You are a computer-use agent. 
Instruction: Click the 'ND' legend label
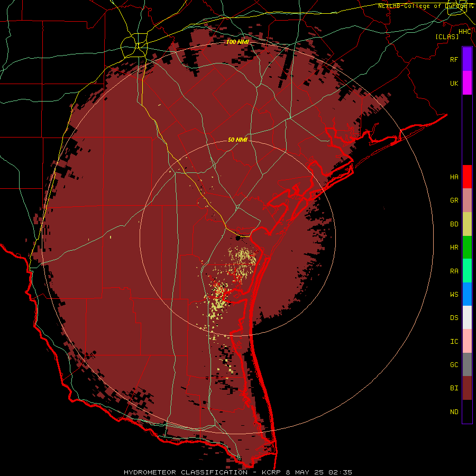(x=454, y=411)
